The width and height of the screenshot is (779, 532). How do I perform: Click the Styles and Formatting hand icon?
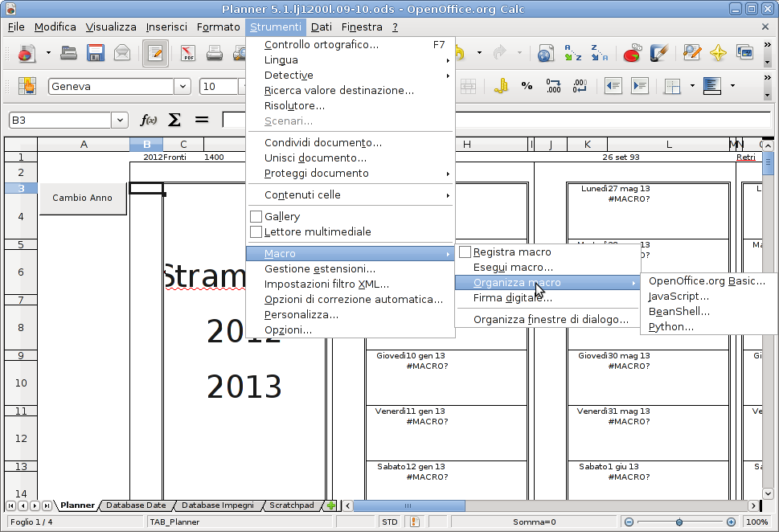coord(27,86)
